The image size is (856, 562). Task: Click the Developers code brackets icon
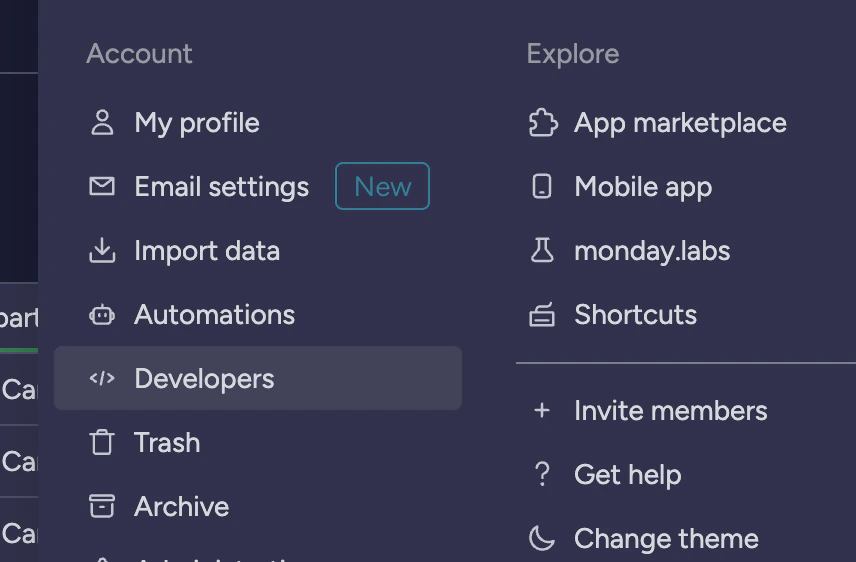pos(102,378)
